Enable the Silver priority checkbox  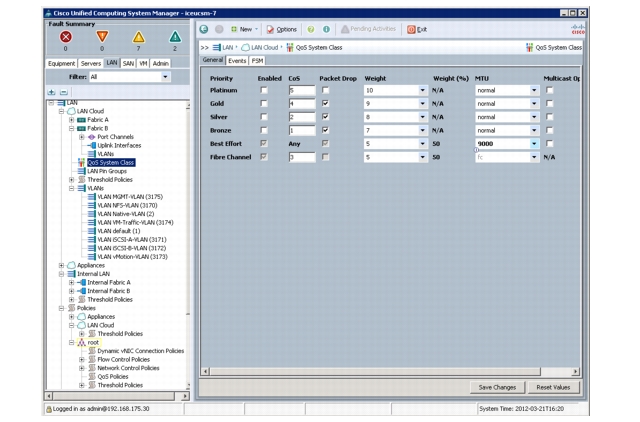(264, 117)
